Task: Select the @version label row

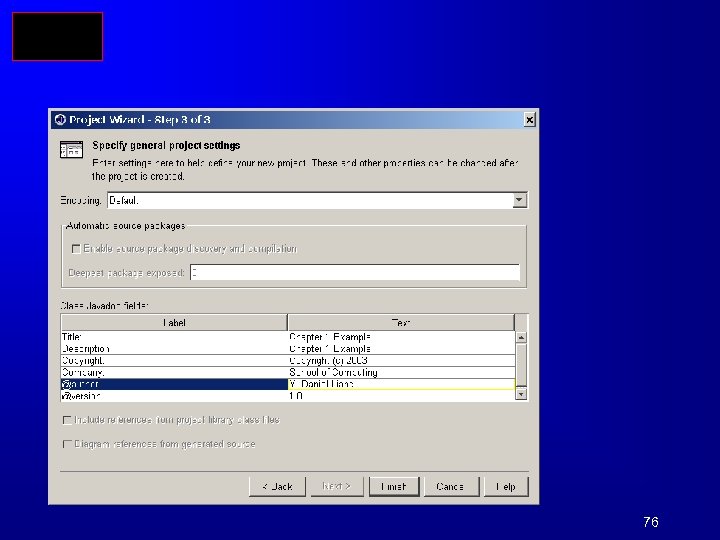Action: [x=174, y=396]
